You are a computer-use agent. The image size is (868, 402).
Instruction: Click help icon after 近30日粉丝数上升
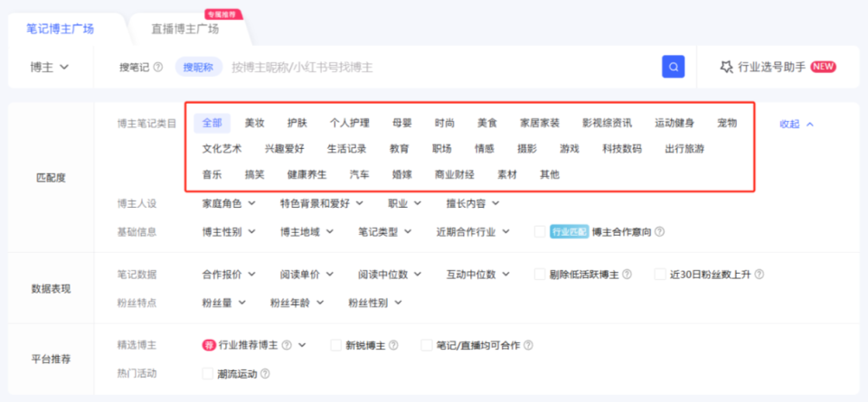(759, 275)
